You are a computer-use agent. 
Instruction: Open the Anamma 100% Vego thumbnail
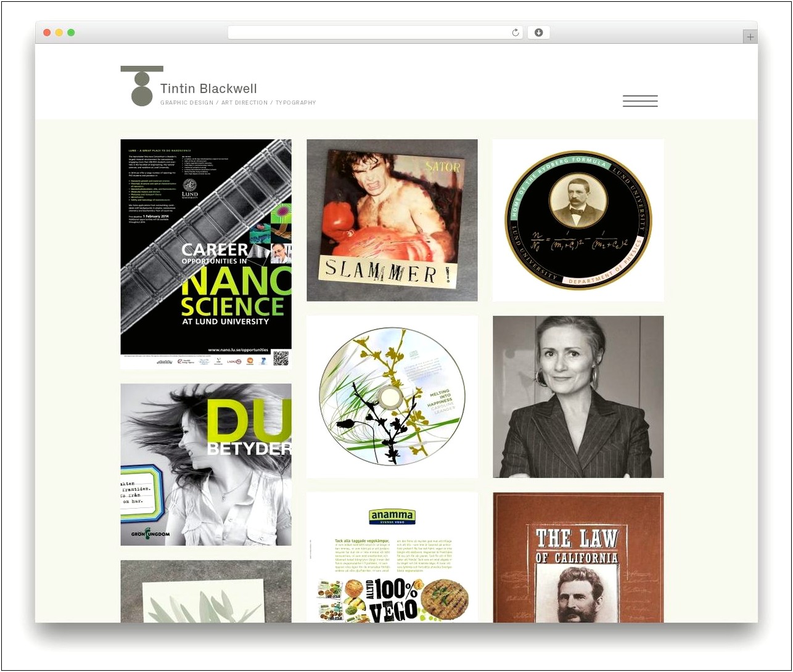[x=392, y=557]
